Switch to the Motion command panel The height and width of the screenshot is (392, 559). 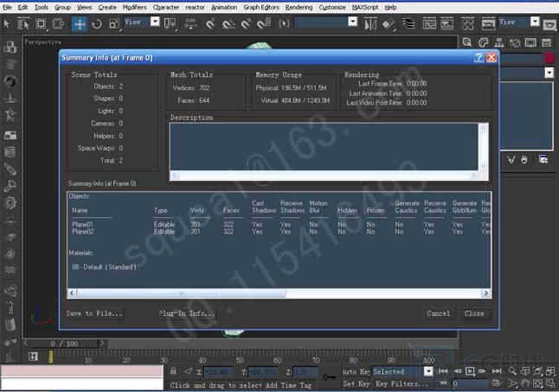(x=515, y=42)
